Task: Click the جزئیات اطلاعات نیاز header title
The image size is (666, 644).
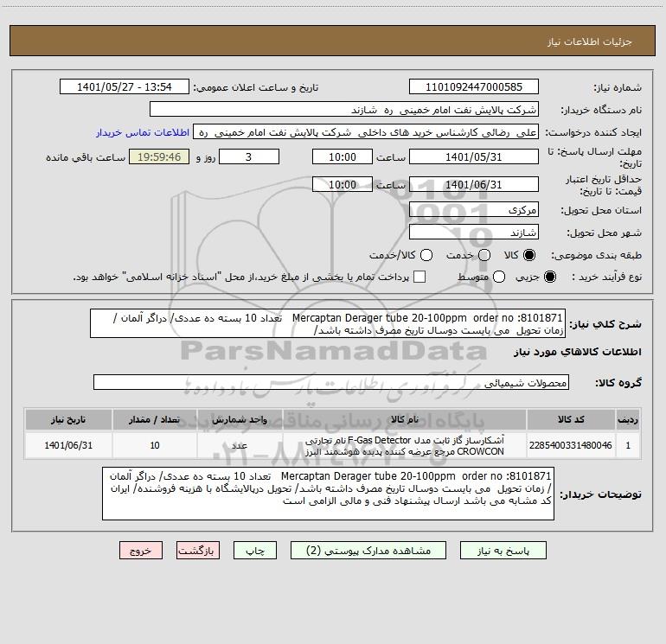Action: [590, 41]
